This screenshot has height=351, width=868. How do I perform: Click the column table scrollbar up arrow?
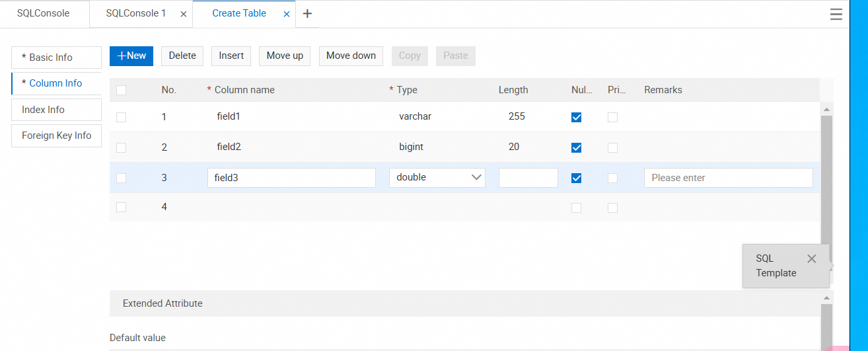click(826, 109)
